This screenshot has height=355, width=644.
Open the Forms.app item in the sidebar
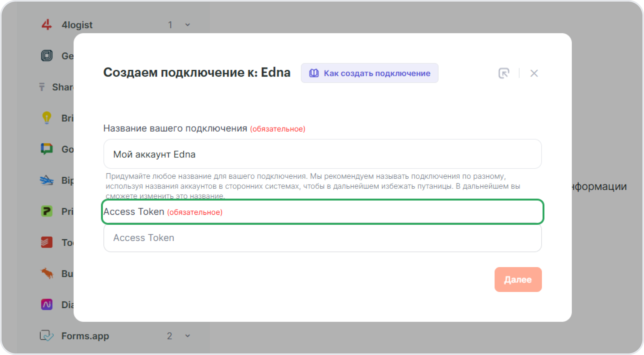[x=85, y=336]
